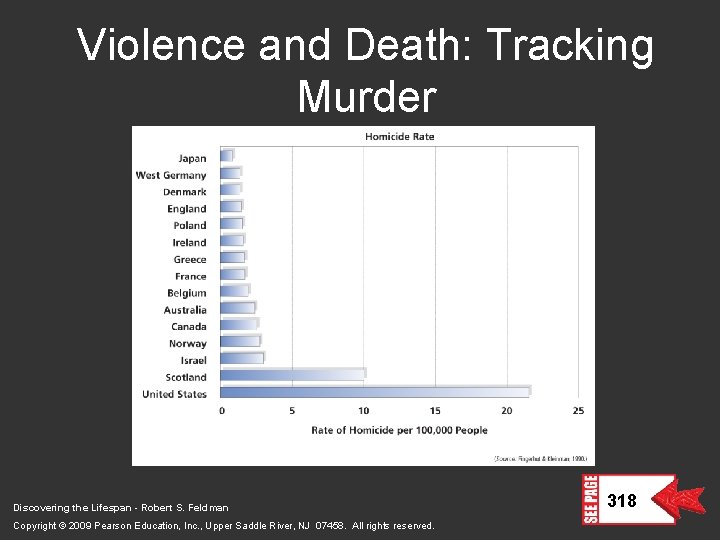Viewport: 720px width, 540px height.
Task: Click the United States homicide bar
Action: click(x=376, y=392)
